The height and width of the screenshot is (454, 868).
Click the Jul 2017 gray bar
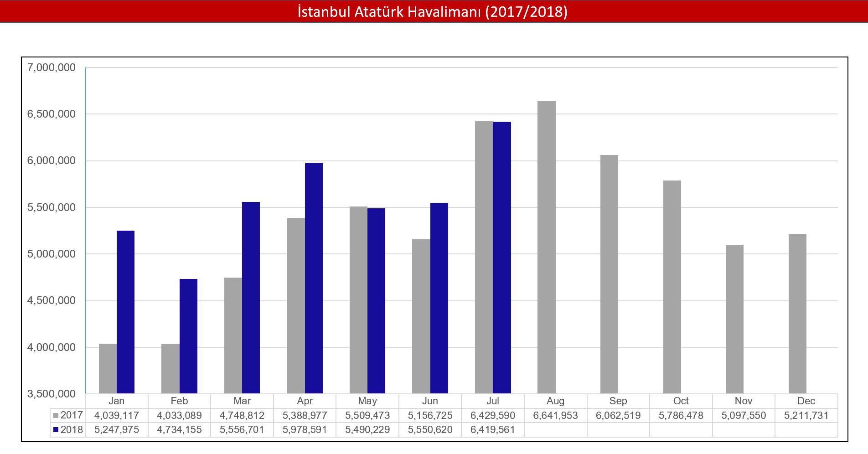(x=484, y=257)
